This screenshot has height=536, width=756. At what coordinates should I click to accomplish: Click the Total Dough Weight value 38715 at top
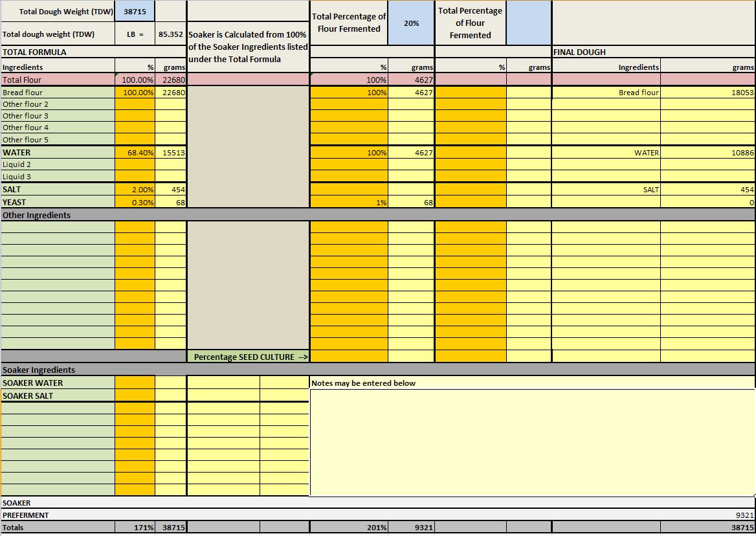(x=135, y=12)
